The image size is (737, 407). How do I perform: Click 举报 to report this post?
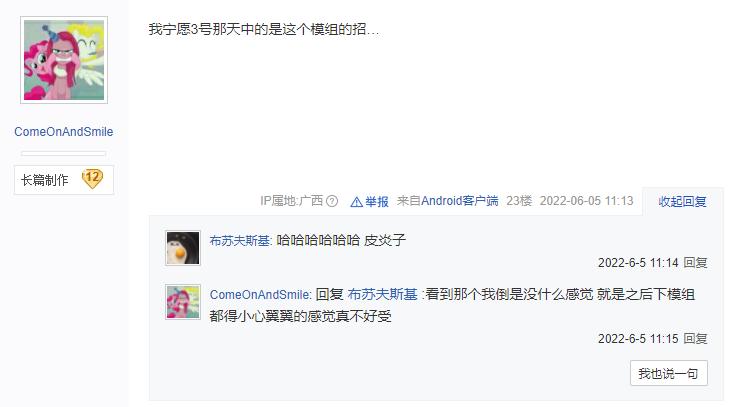[376, 202]
